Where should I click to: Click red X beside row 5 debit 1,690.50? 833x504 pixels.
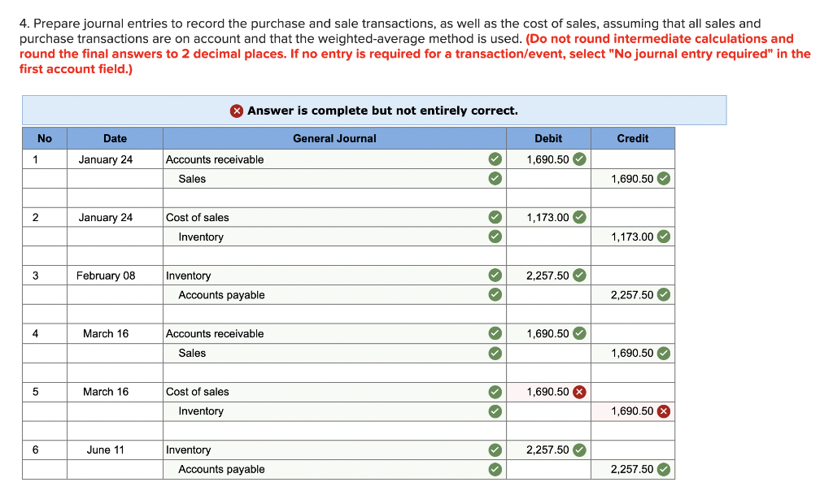tap(579, 392)
